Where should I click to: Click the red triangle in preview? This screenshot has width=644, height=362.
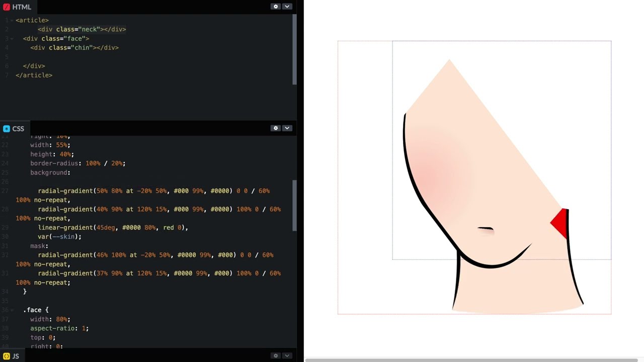560,223
